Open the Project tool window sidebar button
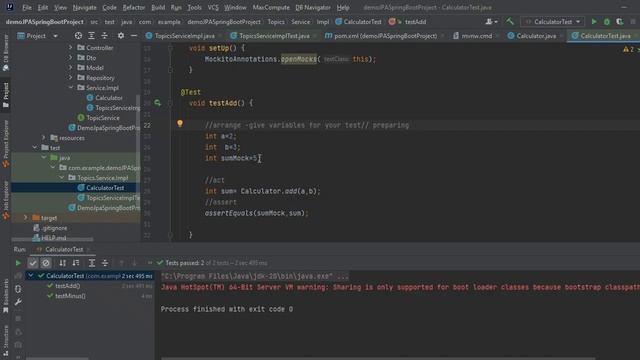 (x=6, y=95)
